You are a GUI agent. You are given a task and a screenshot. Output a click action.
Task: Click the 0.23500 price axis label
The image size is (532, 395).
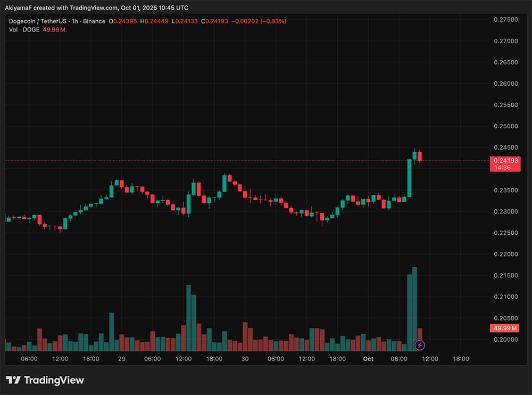pos(506,190)
